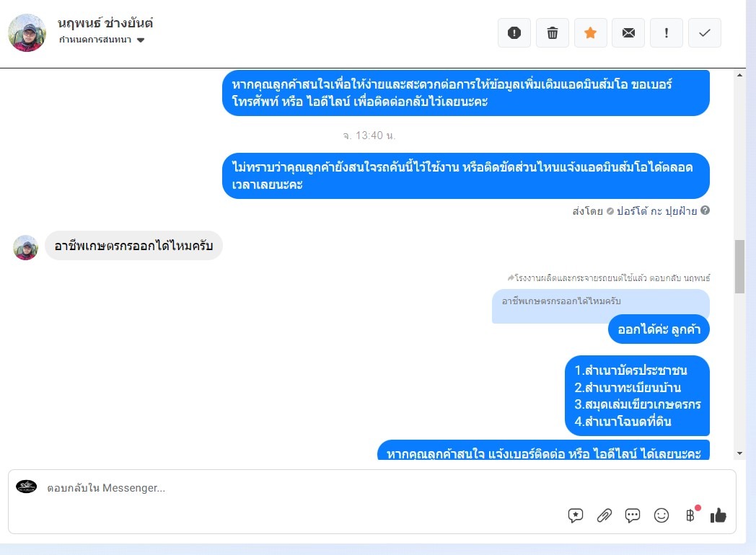
Task: Attach a file using paperclip icon
Action: point(604,515)
